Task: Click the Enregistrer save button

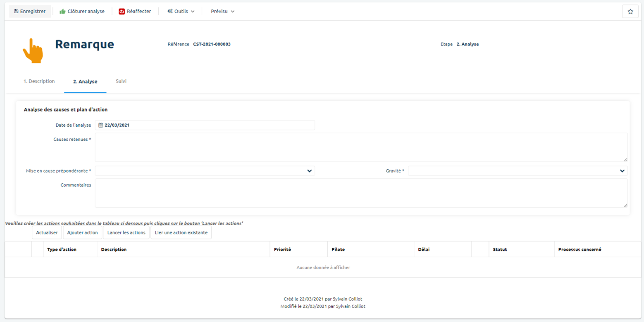Action: click(x=30, y=12)
